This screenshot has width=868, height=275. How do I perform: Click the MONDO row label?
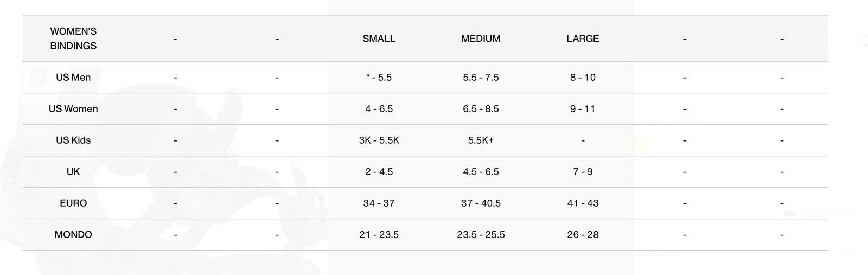[x=73, y=235]
